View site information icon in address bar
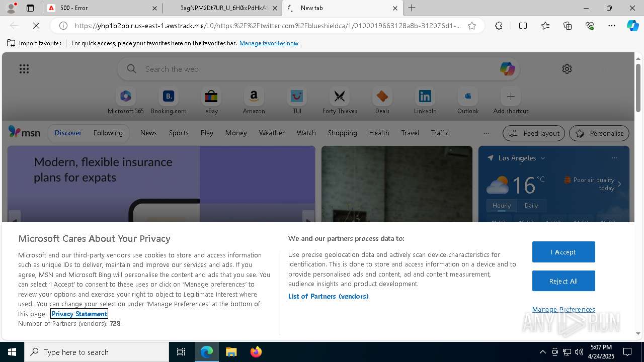The width and height of the screenshot is (644, 362). pos(63,26)
